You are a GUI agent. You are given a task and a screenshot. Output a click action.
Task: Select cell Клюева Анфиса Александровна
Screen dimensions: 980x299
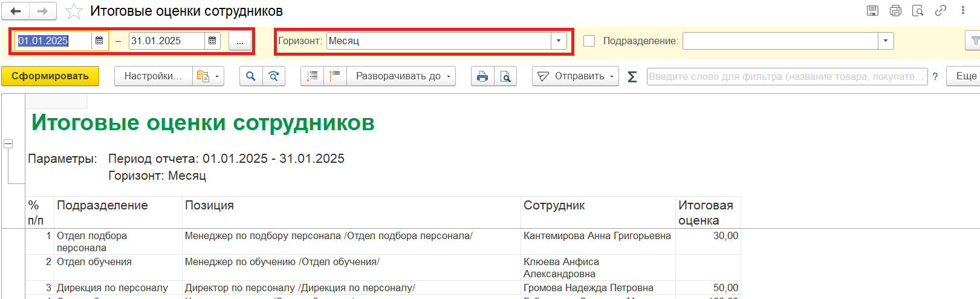[598, 268]
